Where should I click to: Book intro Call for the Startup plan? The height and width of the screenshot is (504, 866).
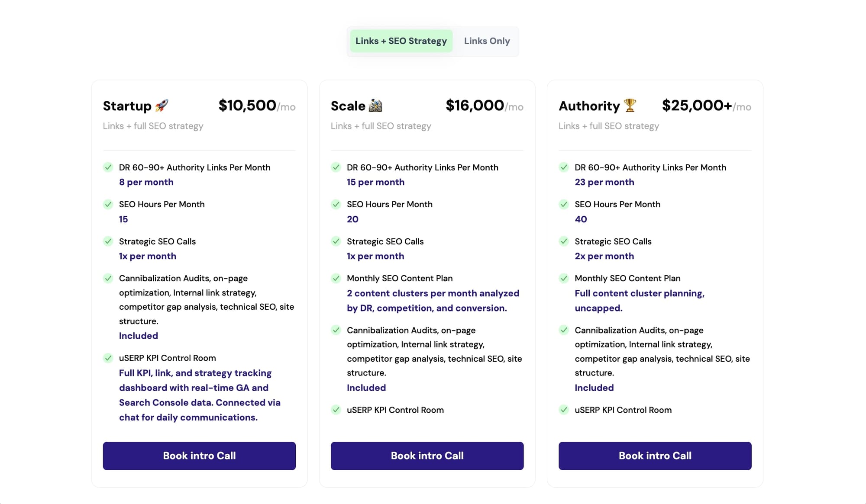pos(199,456)
